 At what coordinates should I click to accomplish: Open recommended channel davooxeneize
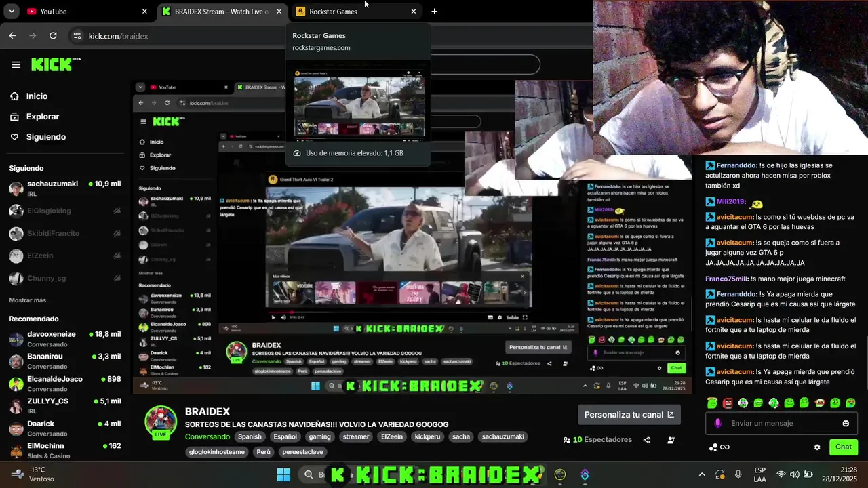[x=64, y=339]
